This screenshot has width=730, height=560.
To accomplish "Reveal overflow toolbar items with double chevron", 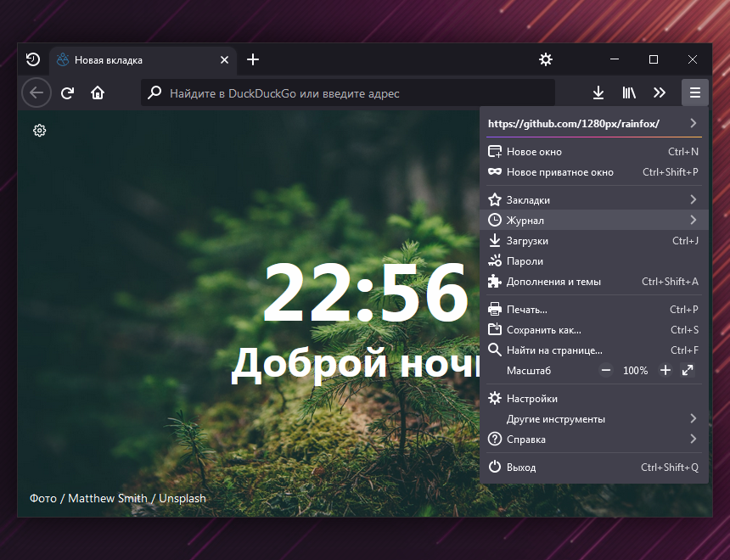I will click(x=660, y=92).
